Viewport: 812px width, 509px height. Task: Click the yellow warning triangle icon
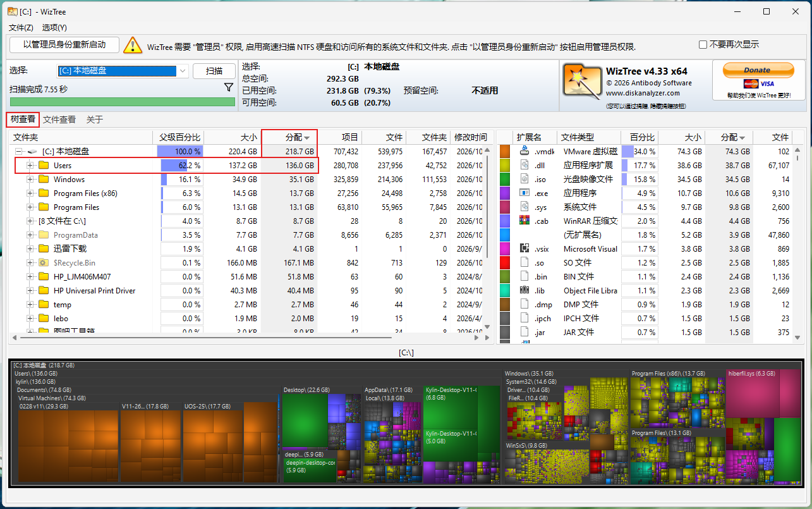tap(133, 45)
